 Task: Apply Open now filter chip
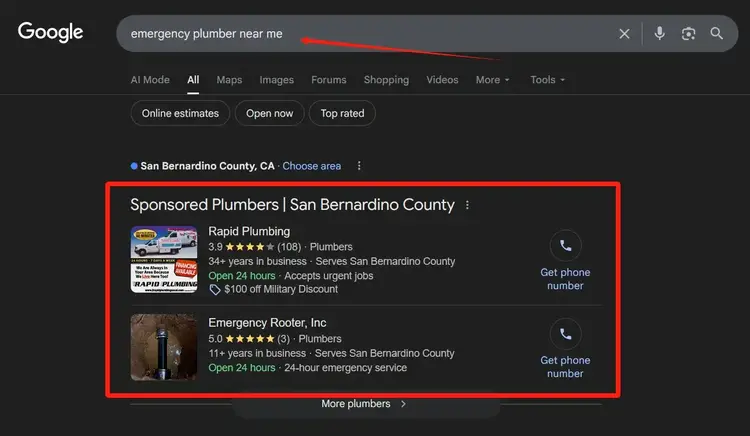coord(269,113)
